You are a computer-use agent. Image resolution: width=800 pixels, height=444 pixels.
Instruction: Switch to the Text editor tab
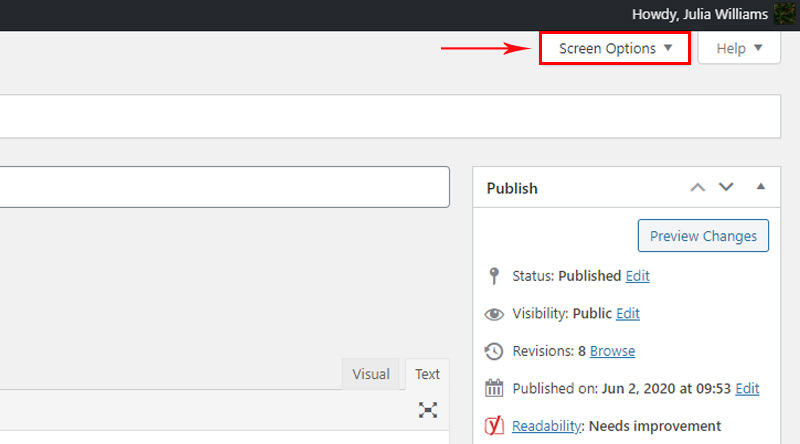pos(428,374)
